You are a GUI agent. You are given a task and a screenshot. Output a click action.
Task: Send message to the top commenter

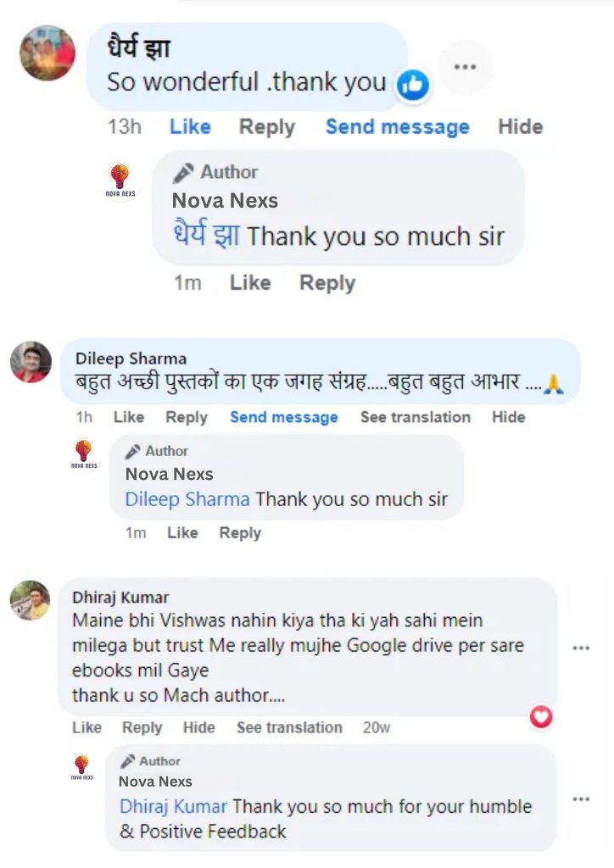click(x=398, y=127)
